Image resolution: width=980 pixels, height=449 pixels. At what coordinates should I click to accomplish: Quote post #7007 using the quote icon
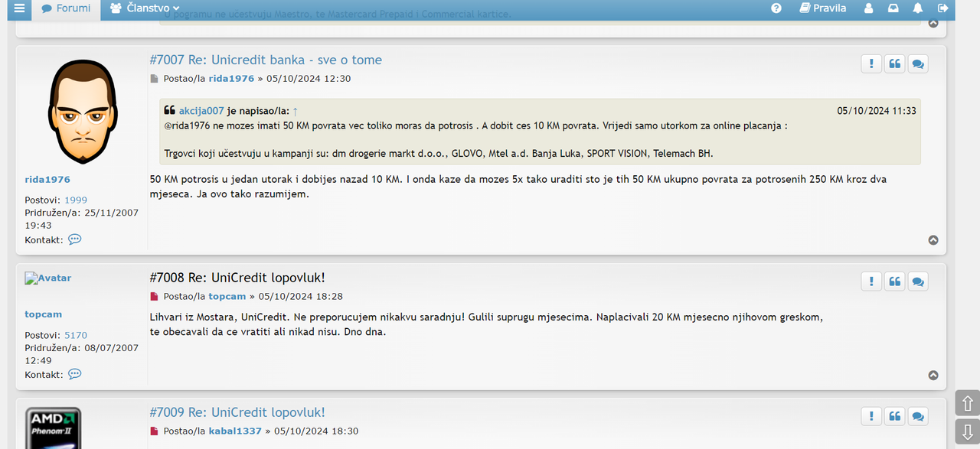(x=894, y=63)
